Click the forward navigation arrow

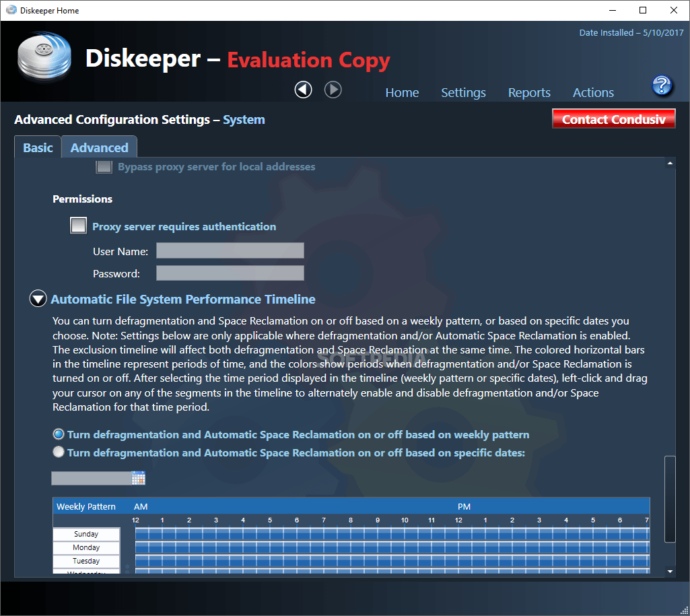pyautogui.click(x=333, y=89)
